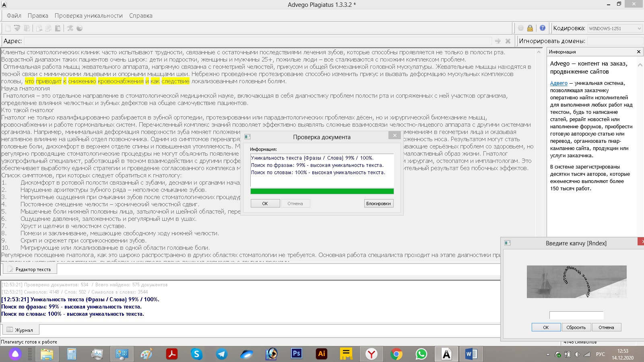
Task: Click the padlock icon in toolbar
Action: point(530,28)
